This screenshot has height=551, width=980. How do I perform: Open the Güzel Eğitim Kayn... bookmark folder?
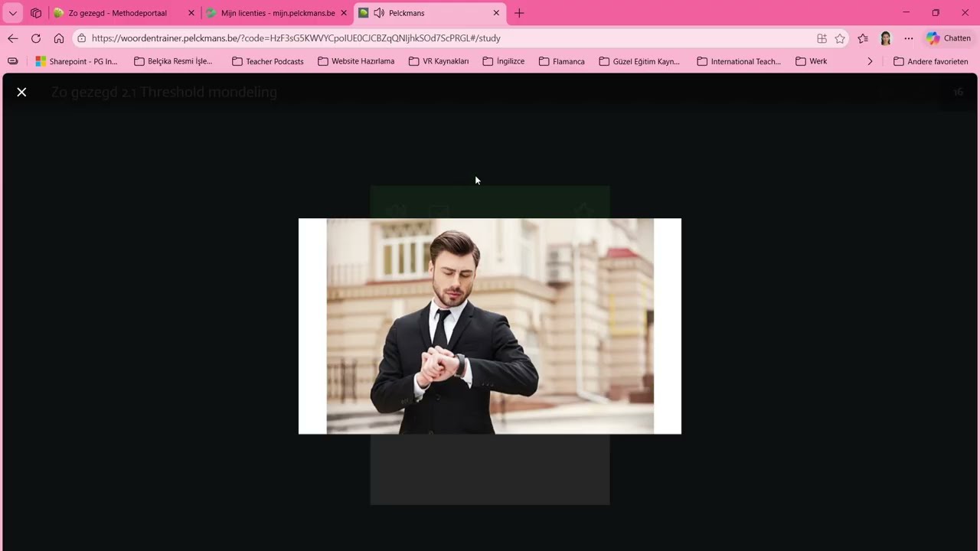coord(639,61)
